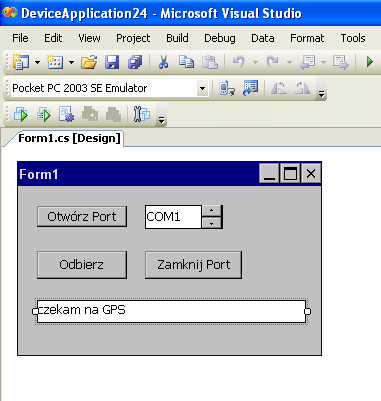Open the View menu
This screenshot has width=381, height=401.
[x=89, y=38]
